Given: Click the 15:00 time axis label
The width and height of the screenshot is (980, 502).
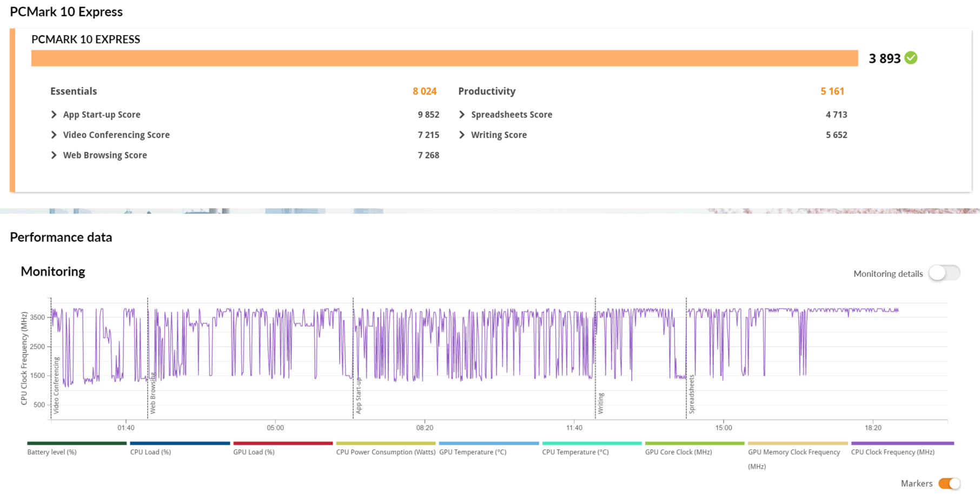Looking at the screenshot, I should click(x=724, y=428).
